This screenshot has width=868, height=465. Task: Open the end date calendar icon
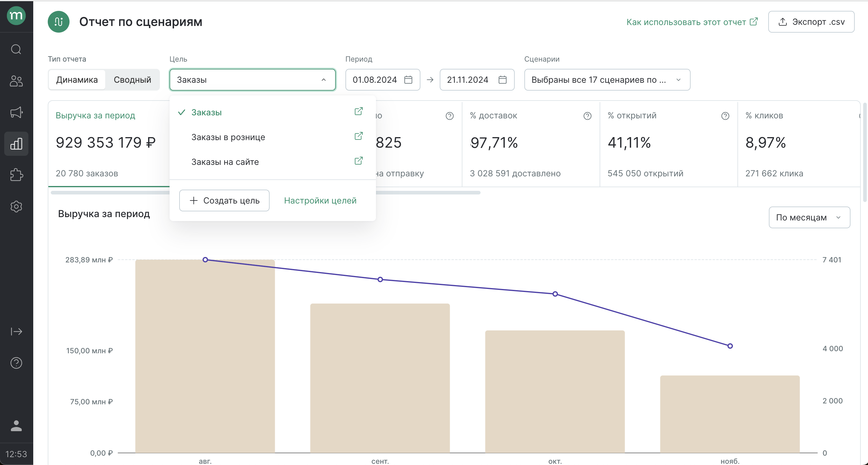(502, 80)
